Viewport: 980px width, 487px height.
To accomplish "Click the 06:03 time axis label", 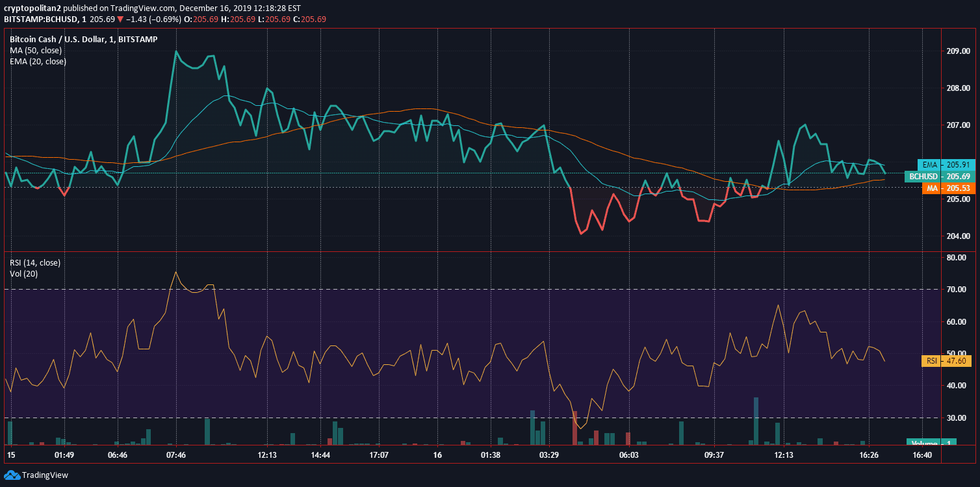I will tap(629, 456).
